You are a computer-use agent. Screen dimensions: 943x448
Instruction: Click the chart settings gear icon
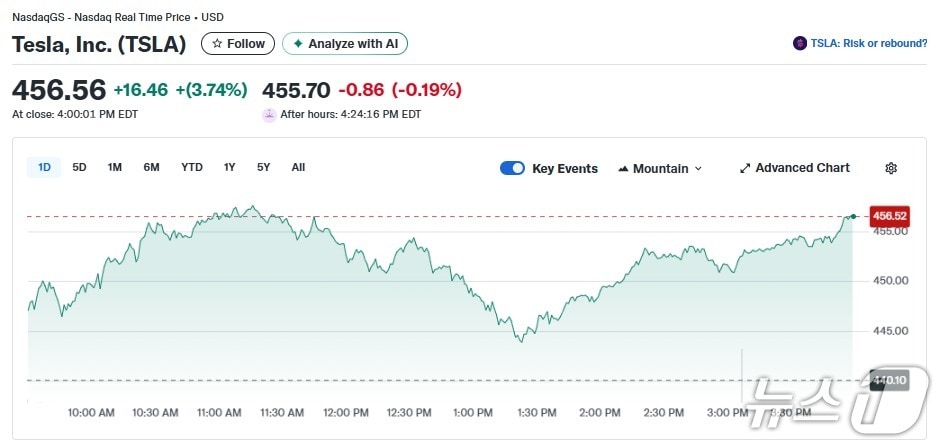pyautogui.click(x=891, y=168)
